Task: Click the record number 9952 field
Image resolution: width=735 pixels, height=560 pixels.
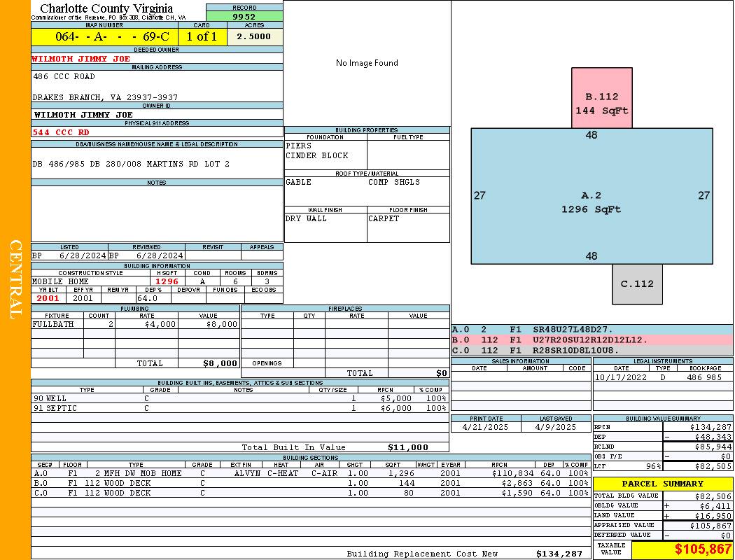Action: click(244, 17)
